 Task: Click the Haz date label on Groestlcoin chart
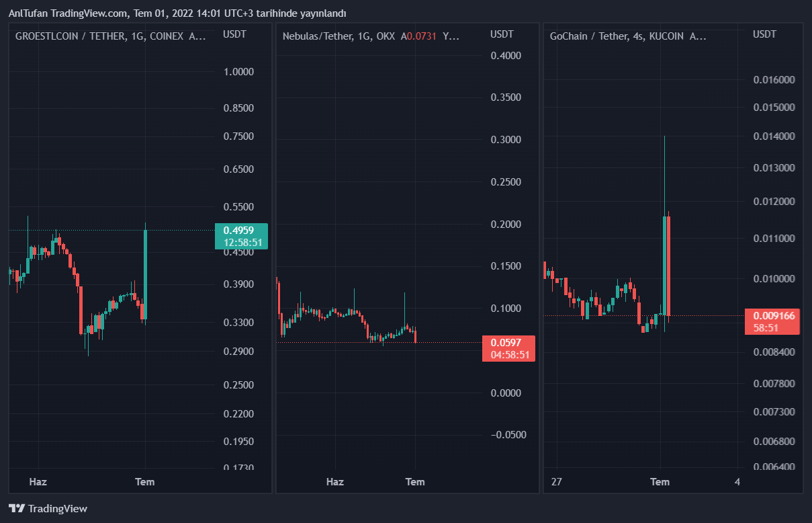(38, 481)
